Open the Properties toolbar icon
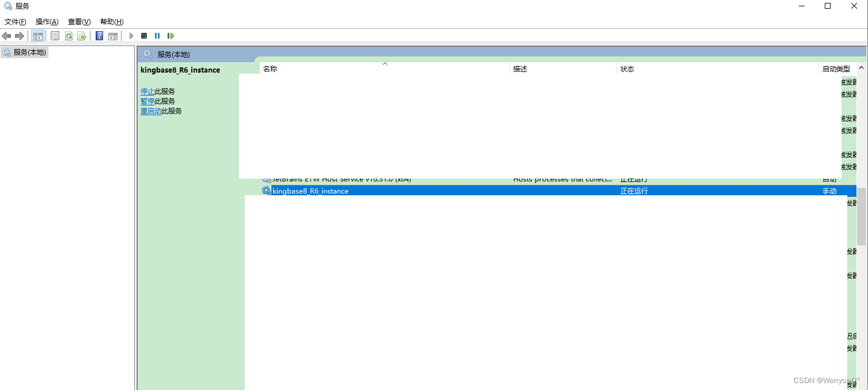This screenshot has width=868, height=390. tap(55, 36)
